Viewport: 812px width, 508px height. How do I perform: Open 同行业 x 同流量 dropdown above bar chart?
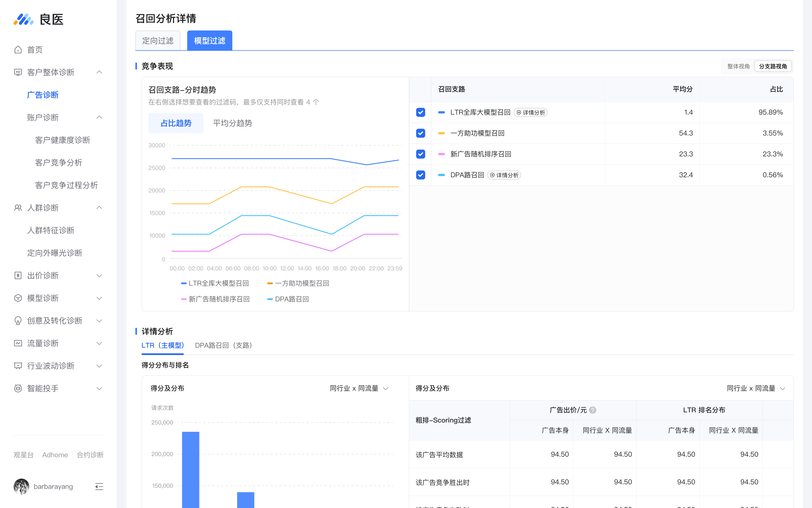(359, 388)
